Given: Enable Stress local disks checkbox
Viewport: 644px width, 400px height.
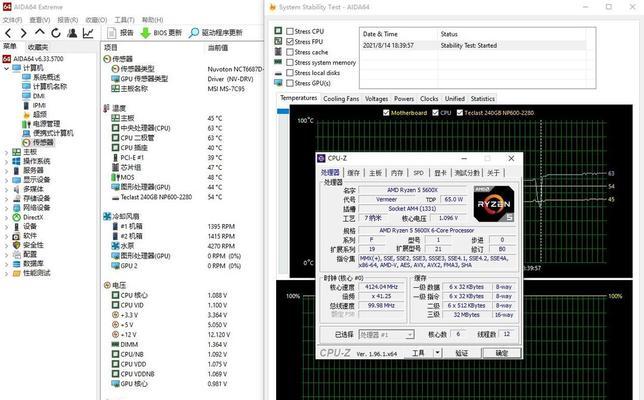Looking at the screenshot, I should tap(290, 73).
